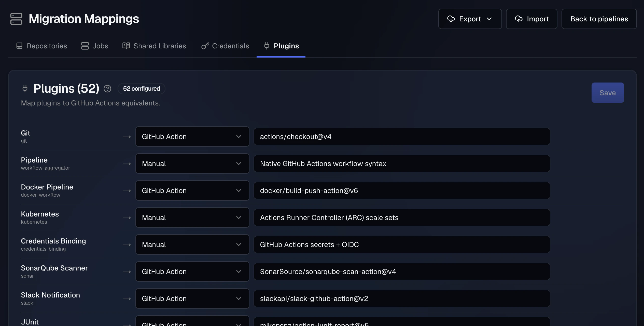Edit the actions/checkout@v4 field

tap(402, 137)
